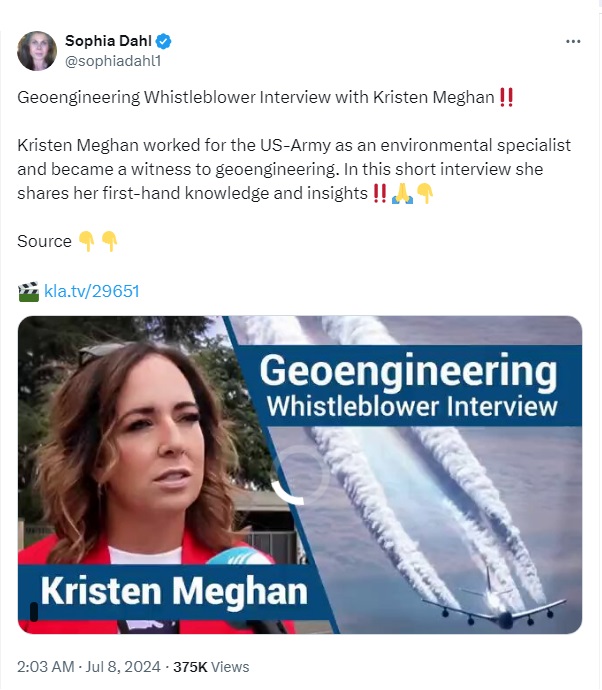Play the Geoengineering Whistleblower Interview video
The height and width of the screenshot is (690, 602).
[300, 475]
